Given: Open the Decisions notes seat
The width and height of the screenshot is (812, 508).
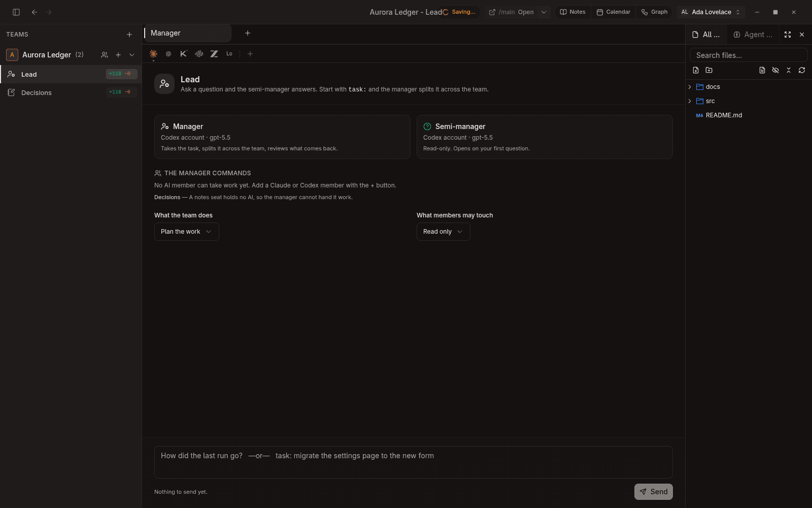Looking at the screenshot, I should point(71,92).
